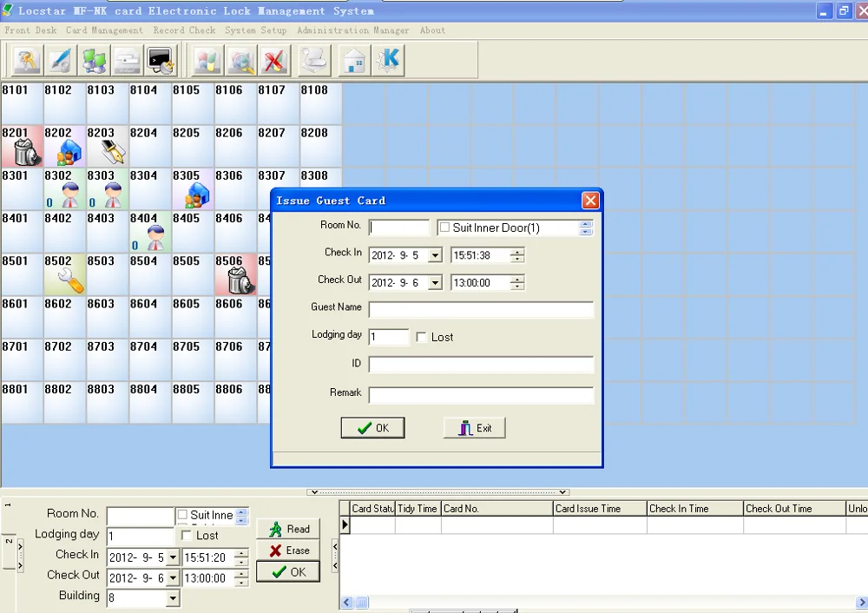Open the Card Management menu

[x=104, y=30]
